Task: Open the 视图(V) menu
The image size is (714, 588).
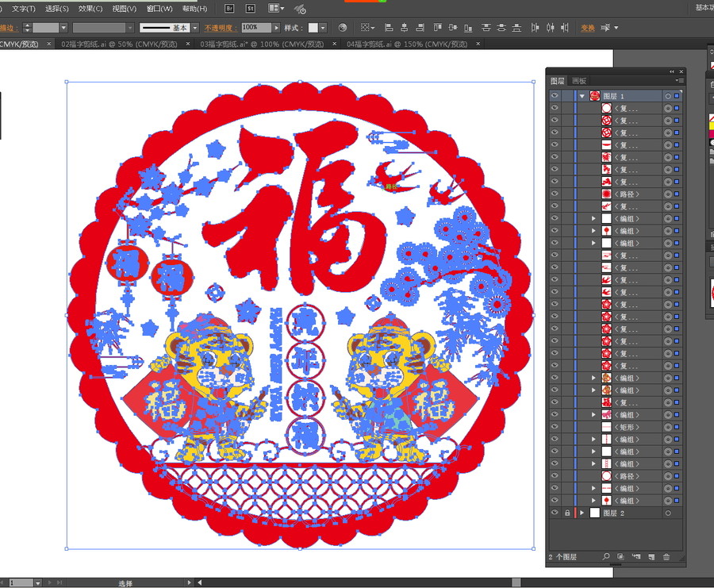Action: coord(125,9)
